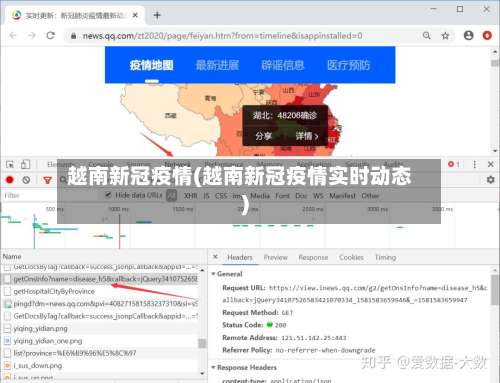Reload the page with refresh icon
Image resolution: width=500 pixels, height=383 pixels.
click(x=50, y=35)
